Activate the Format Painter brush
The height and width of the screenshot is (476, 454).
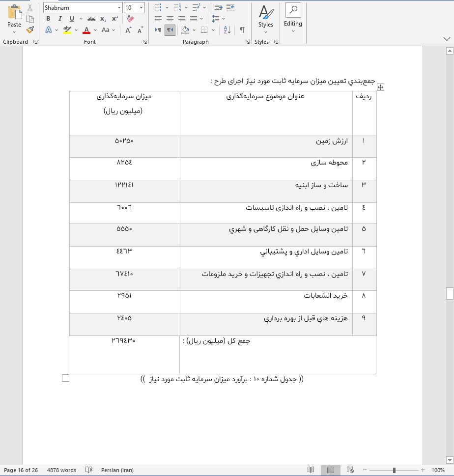(30, 30)
